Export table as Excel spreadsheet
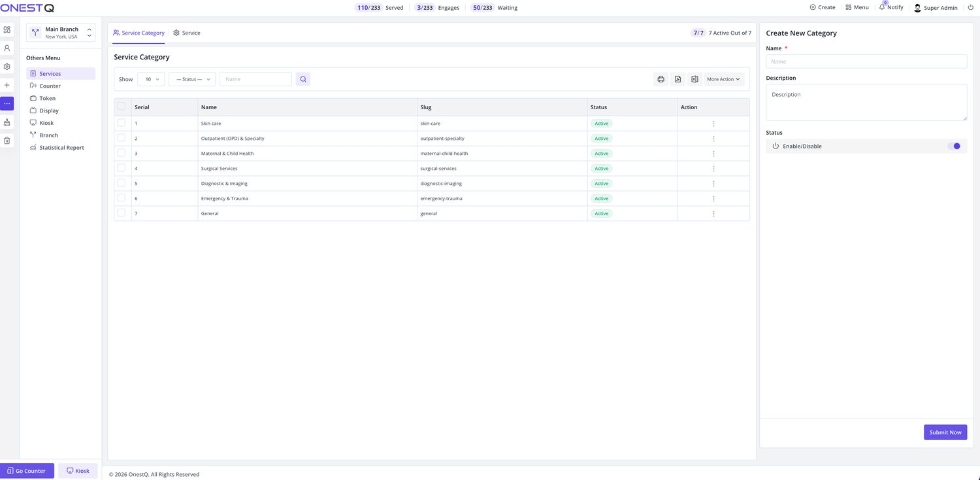 pyautogui.click(x=694, y=79)
